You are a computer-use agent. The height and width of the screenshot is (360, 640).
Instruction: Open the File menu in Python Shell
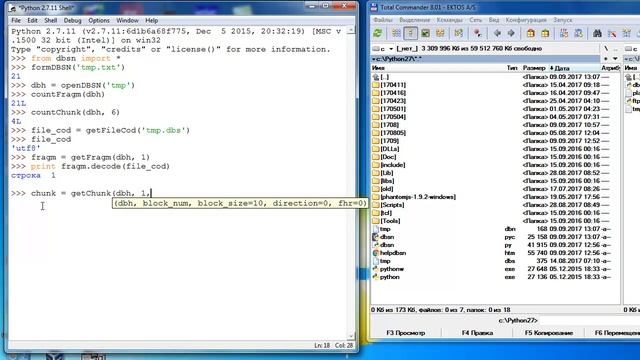coord(16,20)
